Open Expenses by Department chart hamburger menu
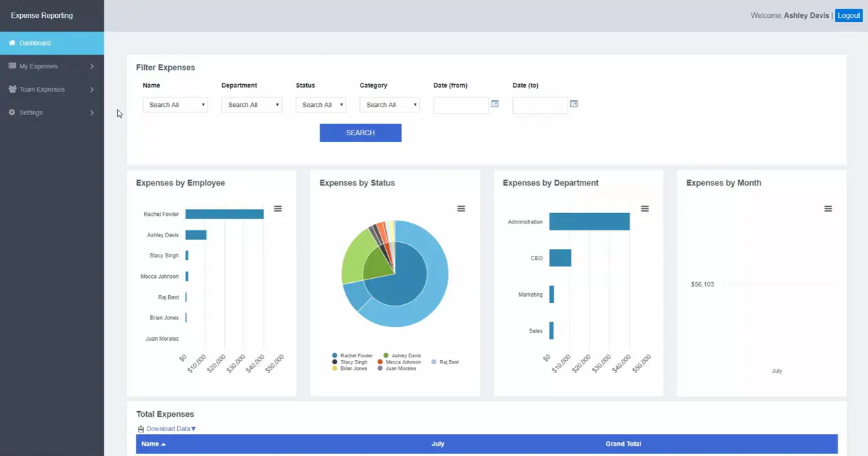 pos(645,208)
